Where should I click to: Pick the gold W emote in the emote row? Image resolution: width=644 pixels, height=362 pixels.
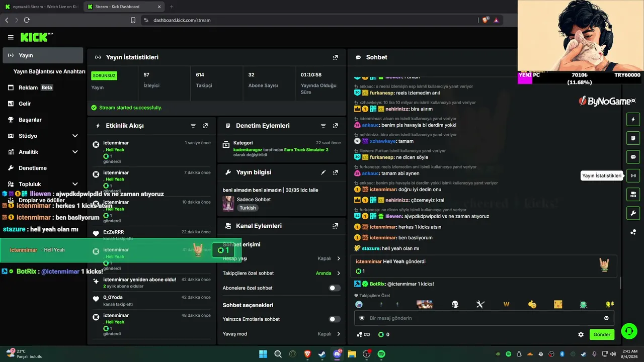tap(506, 304)
